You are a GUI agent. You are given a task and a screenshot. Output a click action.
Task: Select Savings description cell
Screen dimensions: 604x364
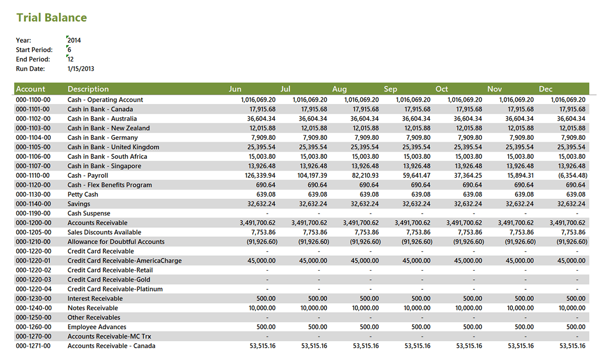point(78,204)
